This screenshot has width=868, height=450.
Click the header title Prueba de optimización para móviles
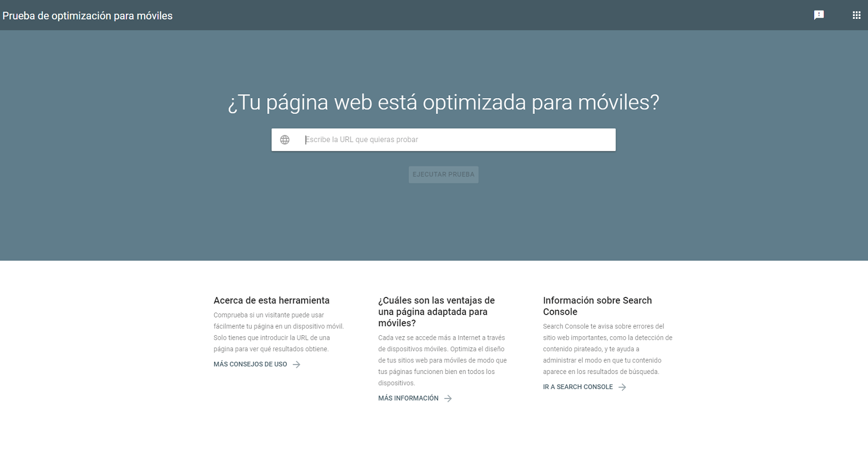[x=88, y=16]
